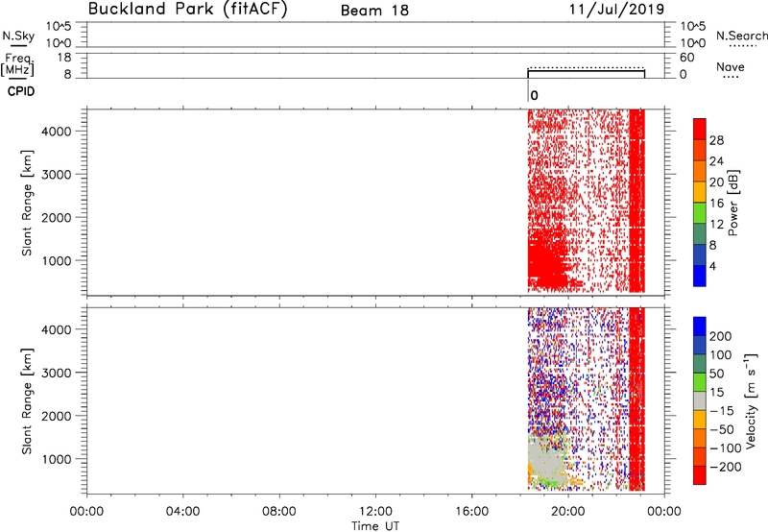Click the 200 label on Velocity colorbar

(720, 336)
